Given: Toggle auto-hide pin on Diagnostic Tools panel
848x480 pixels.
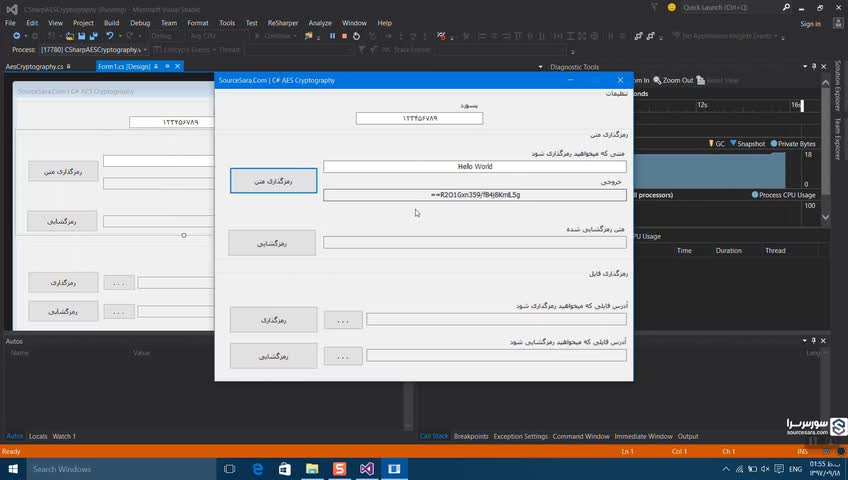Looking at the screenshot, I should click(x=814, y=66).
